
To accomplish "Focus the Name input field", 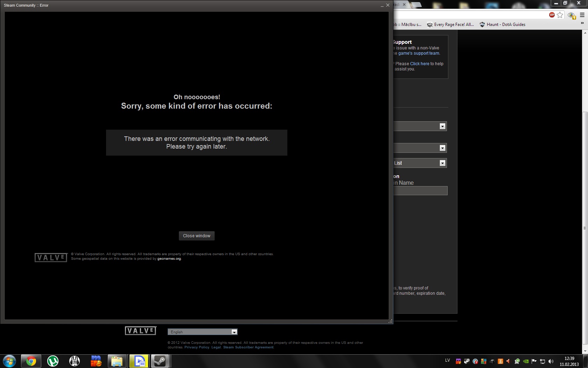I will [420, 191].
